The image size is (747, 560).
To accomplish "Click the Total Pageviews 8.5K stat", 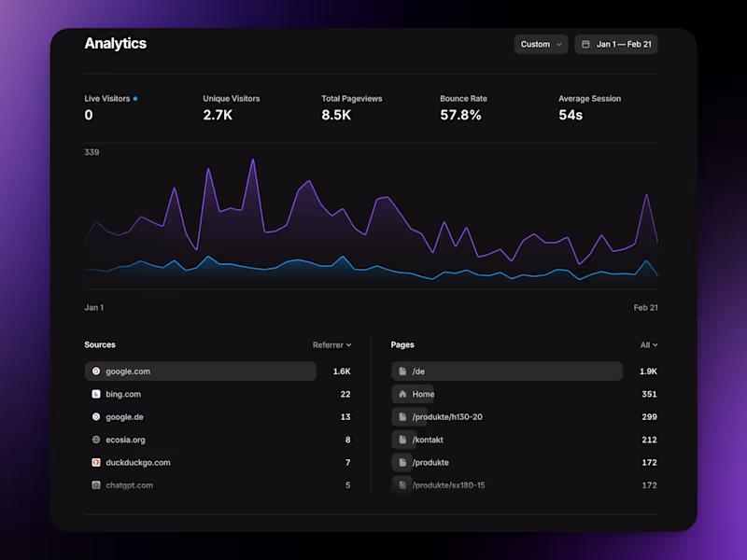I will [352, 107].
